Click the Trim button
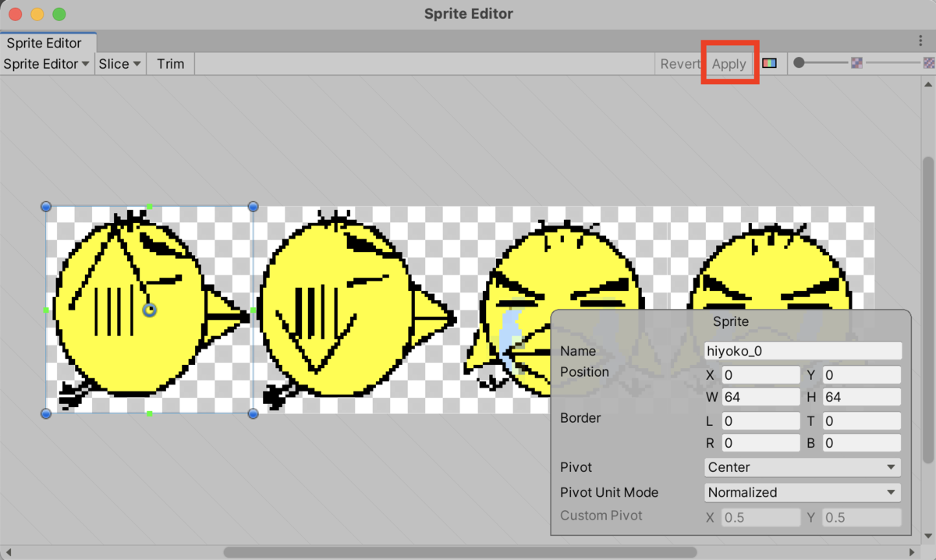Image resolution: width=936 pixels, height=560 pixels. coord(170,64)
